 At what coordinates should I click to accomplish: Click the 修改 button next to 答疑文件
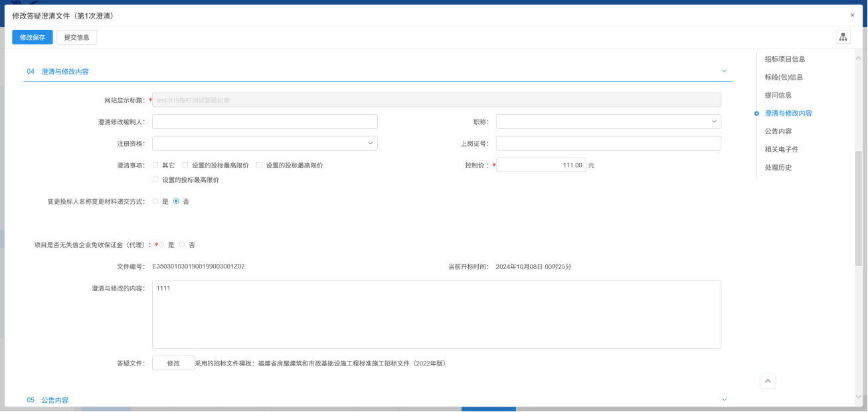tap(173, 363)
